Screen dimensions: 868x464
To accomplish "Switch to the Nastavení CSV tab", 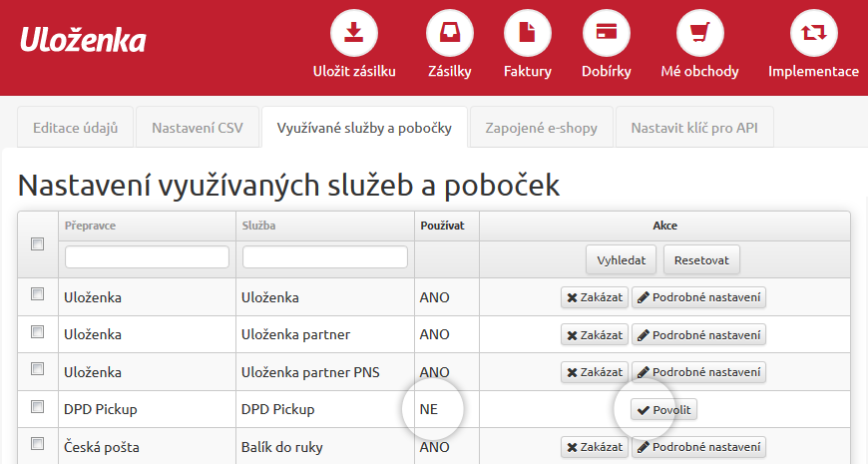I will (198, 128).
